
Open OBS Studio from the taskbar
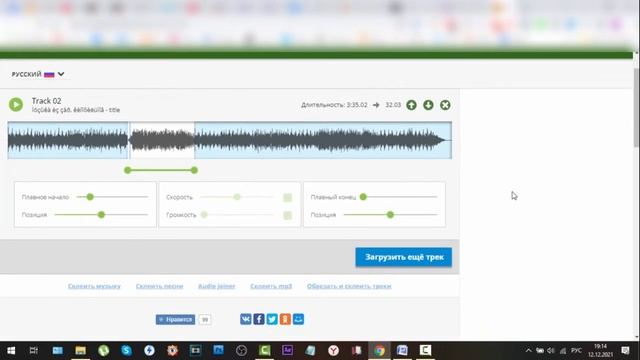coord(241,350)
